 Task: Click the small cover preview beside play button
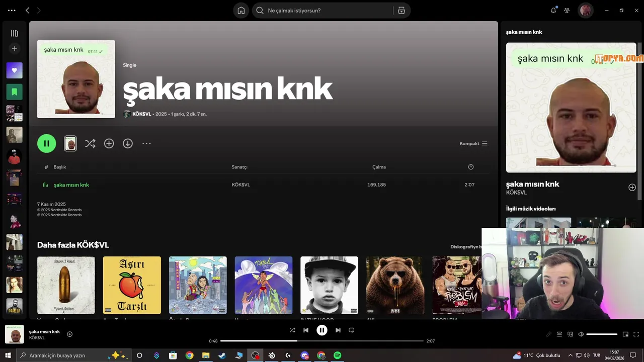70,144
